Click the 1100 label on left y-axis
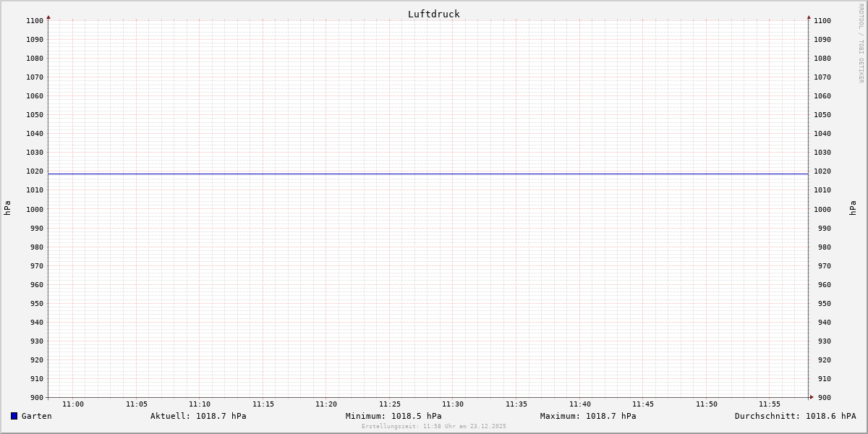The width and height of the screenshot is (868, 434). pos(35,21)
